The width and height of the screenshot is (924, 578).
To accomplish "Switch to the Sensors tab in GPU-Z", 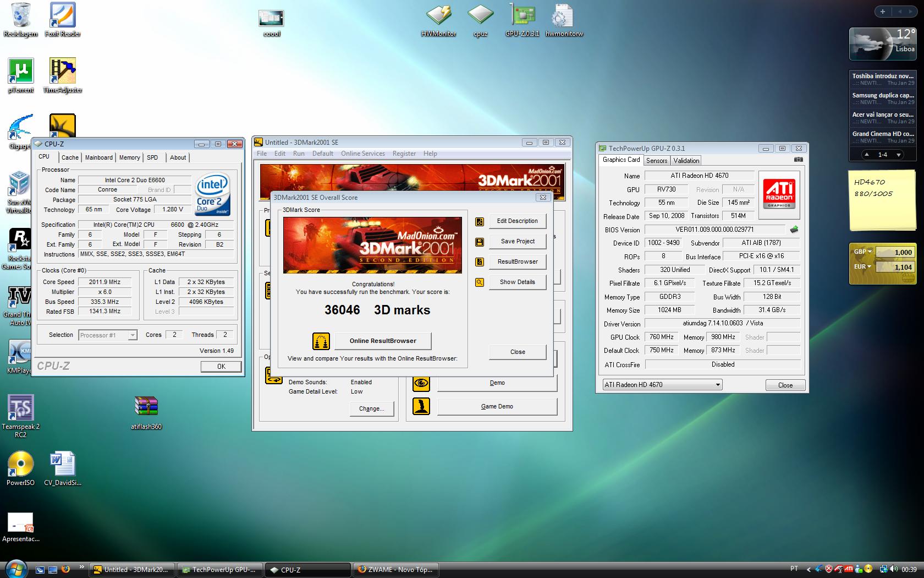I will tap(657, 161).
